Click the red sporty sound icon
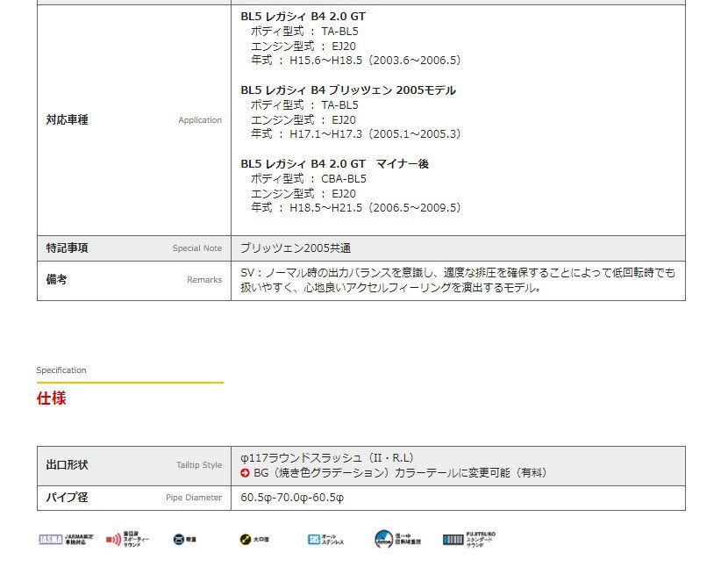Screen dimensions: 728x567 (114, 540)
